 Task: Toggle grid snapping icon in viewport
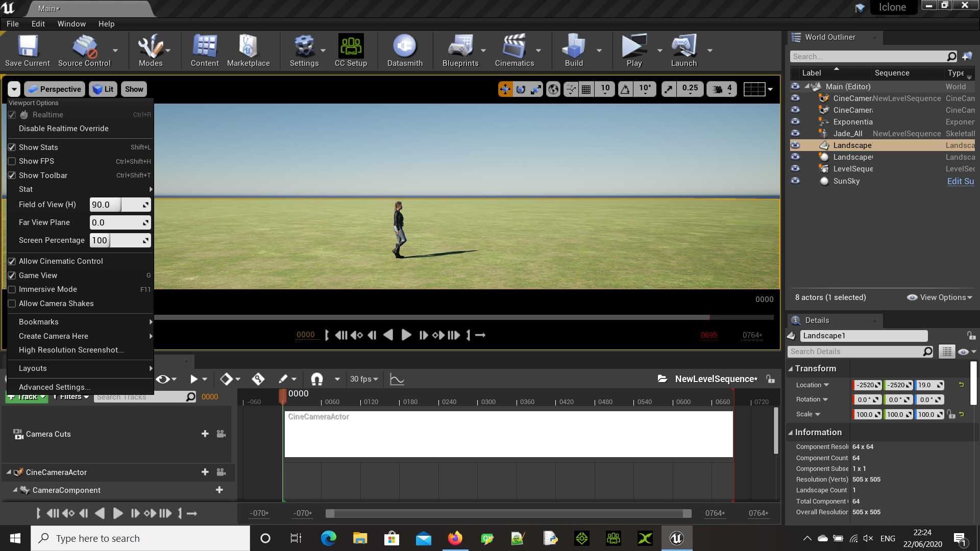[586, 89]
